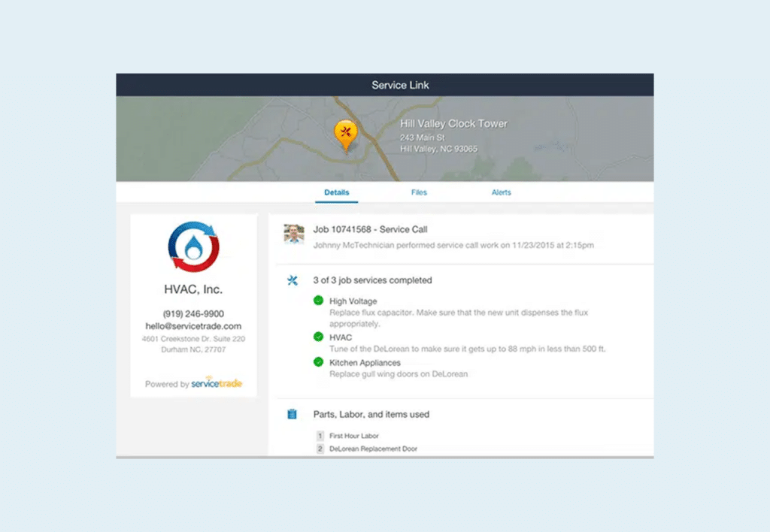Click the Hill Valley Clock Tower location title

453,123
